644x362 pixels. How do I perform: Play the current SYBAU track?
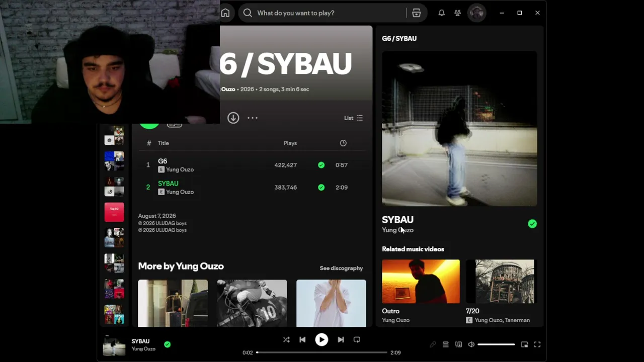click(321, 340)
